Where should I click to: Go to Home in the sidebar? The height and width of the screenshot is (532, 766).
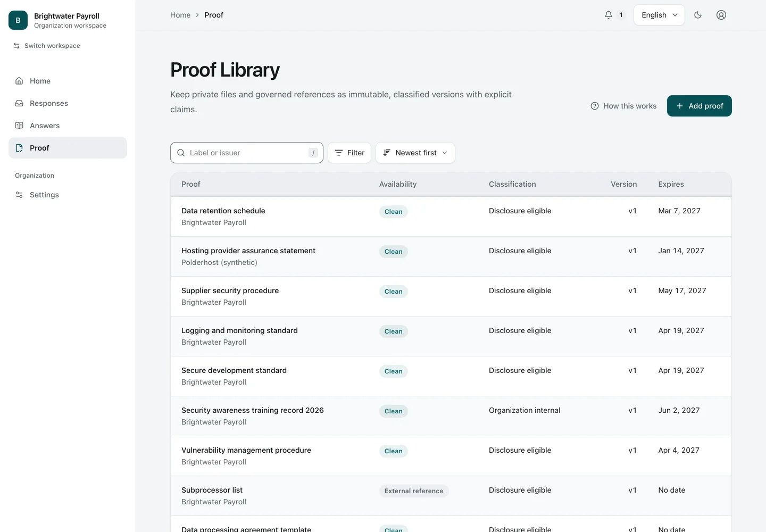[x=68, y=81]
